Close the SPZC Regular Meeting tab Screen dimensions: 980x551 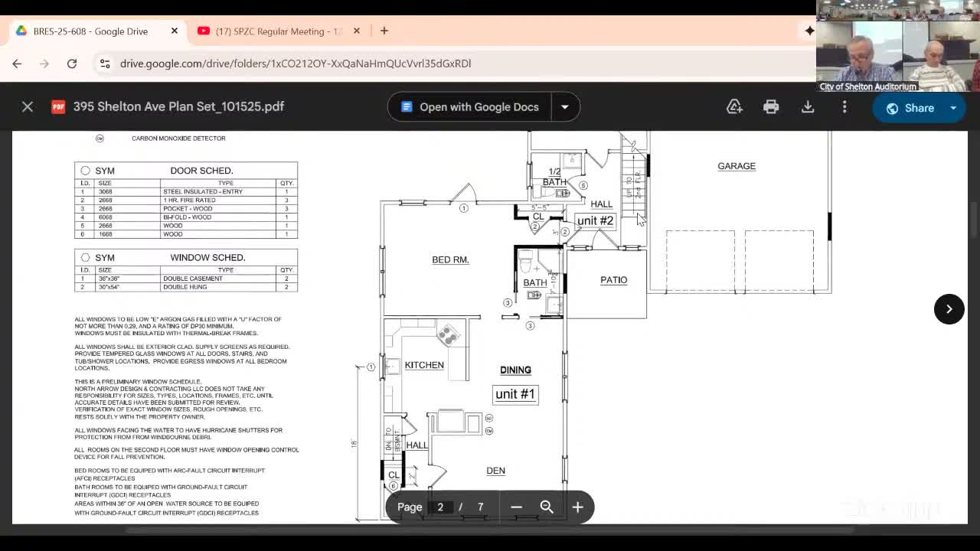pyautogui.click(x=356, y=31)
